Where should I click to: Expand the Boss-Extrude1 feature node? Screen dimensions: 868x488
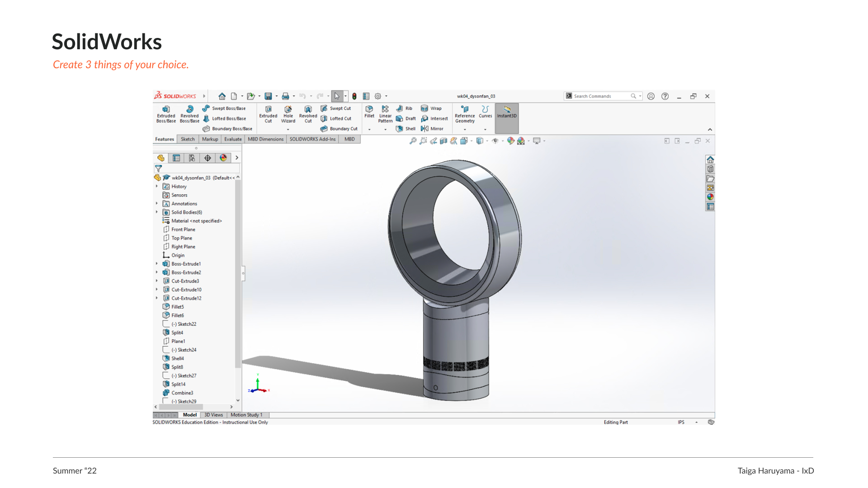(x=157, y=264)
